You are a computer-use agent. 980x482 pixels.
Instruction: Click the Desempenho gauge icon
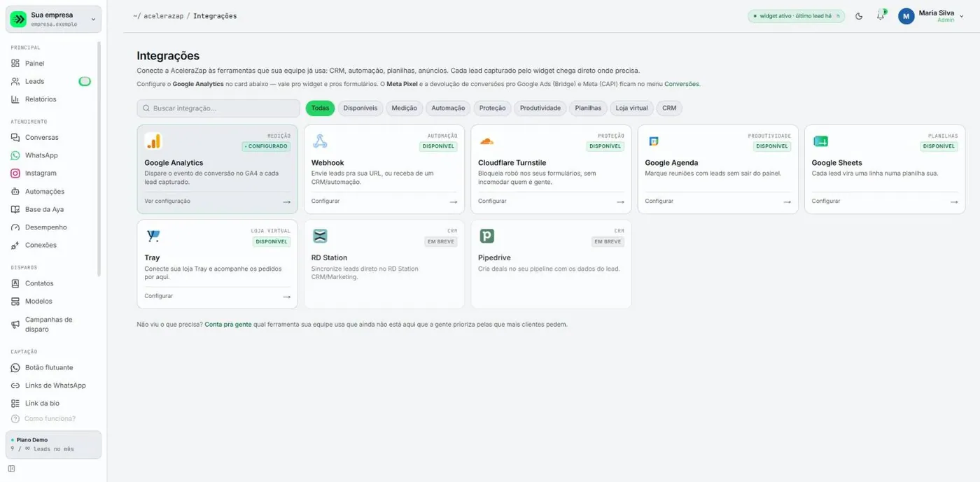coord(15,227)
